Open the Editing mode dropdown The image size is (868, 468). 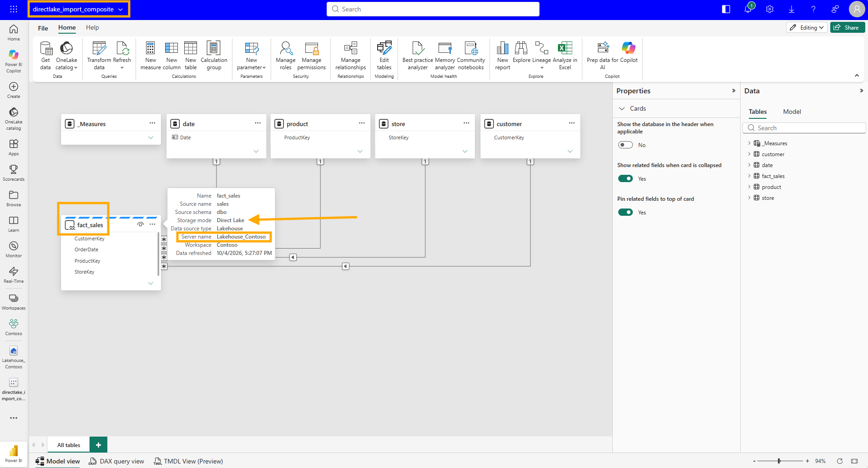point(807,27)
